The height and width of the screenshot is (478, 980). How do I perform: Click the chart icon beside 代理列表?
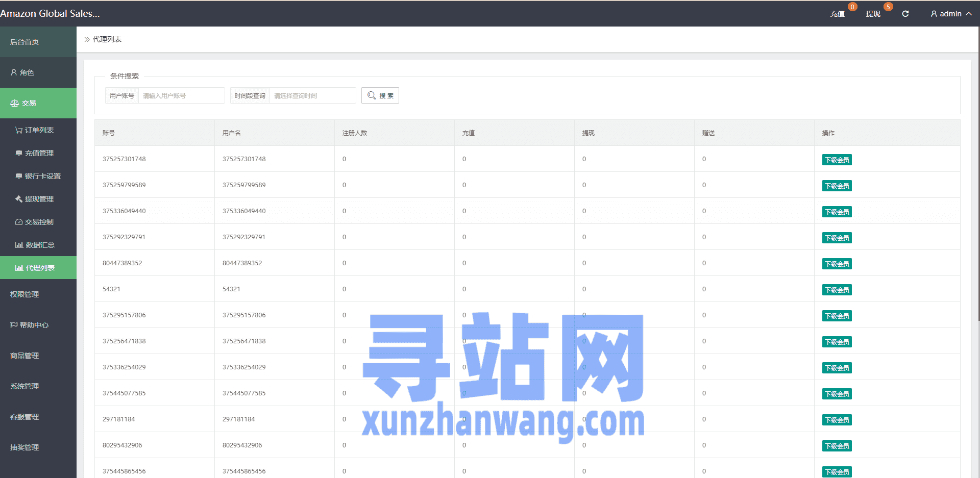[19, 268]
